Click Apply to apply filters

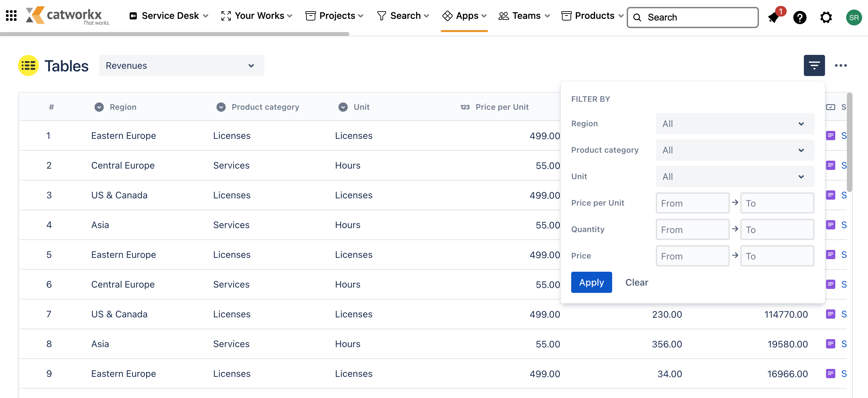point(592,282)
